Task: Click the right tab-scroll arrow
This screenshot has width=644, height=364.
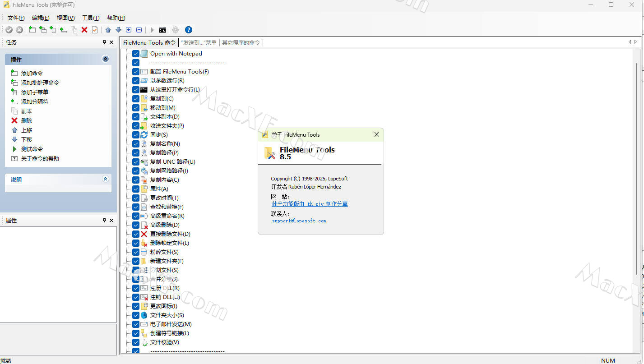Action: coord(636,42)
